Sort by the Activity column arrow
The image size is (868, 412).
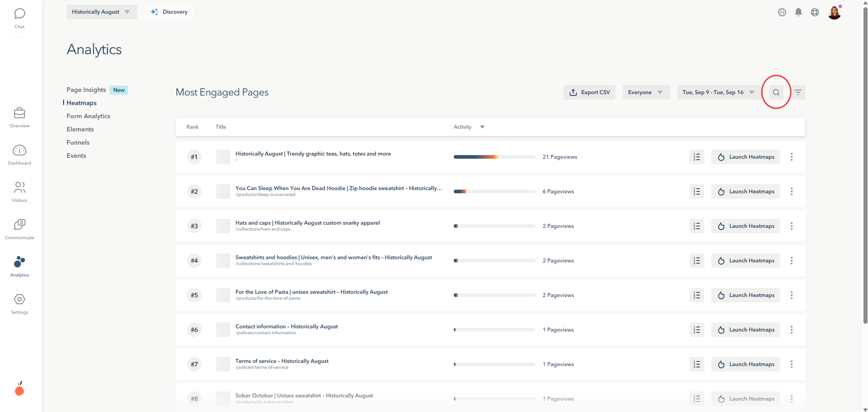point(482,127)
